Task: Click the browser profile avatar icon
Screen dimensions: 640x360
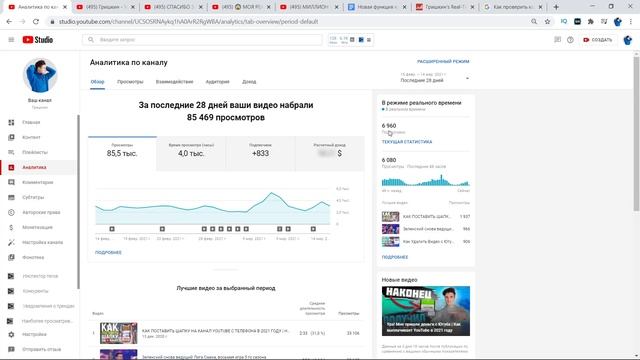Action: coord(618,22)
